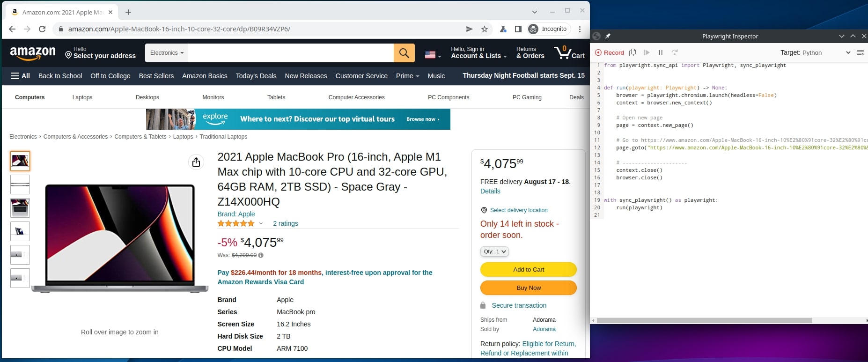Click the pin icon in Playwright Inspector title bar

pyautogui.click(x=608, y=36)
